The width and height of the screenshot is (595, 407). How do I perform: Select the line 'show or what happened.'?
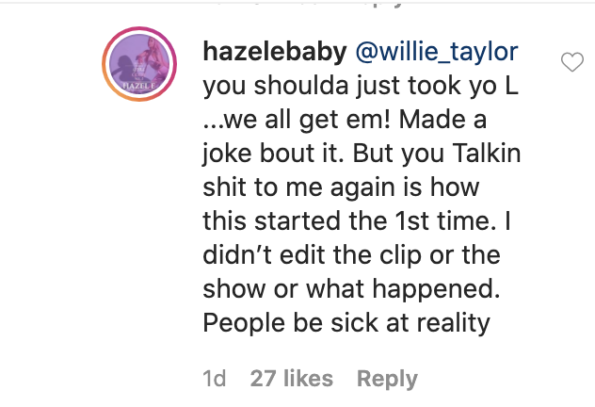(351, 289)
